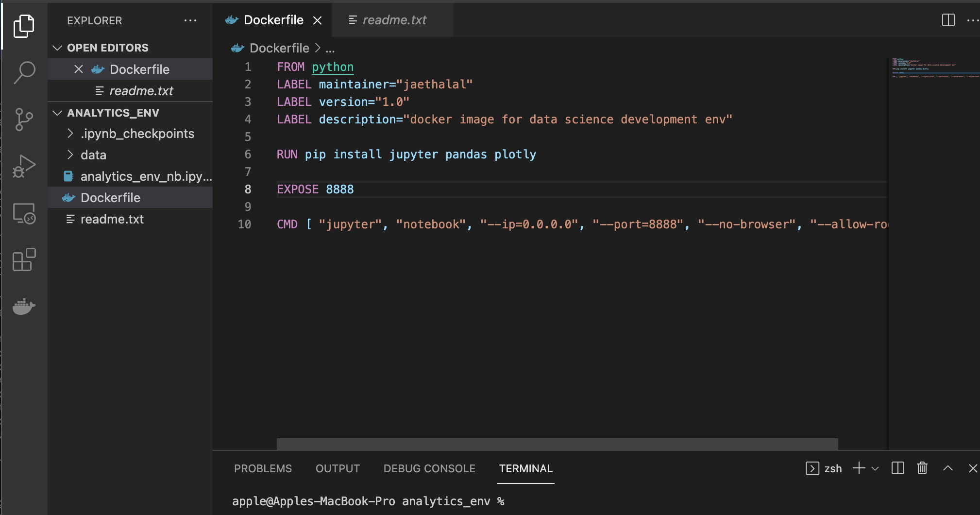Image resolution: width=980 pixels, height=515 pixels.
Task: Open the Extensions view
Action: pyautogui.click(x=24, y=260)
